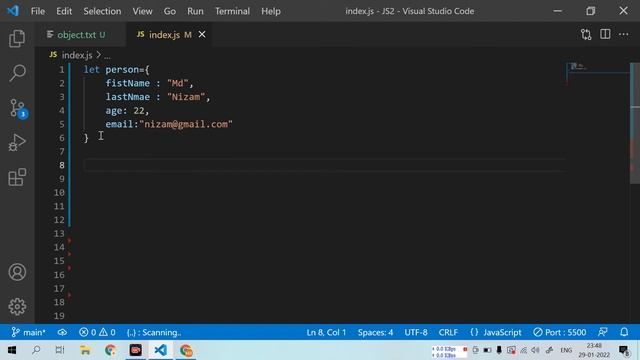
Task: Open the Help menu
Action: (271, 11)
